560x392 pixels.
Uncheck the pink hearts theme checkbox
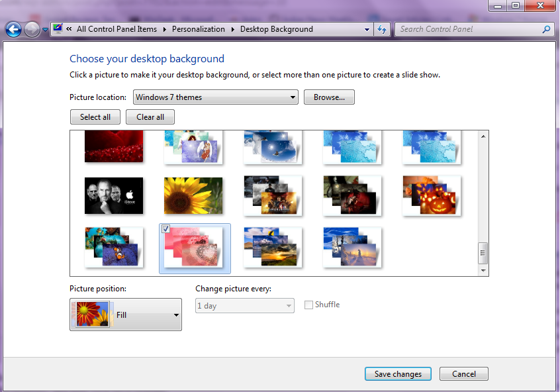165,228
